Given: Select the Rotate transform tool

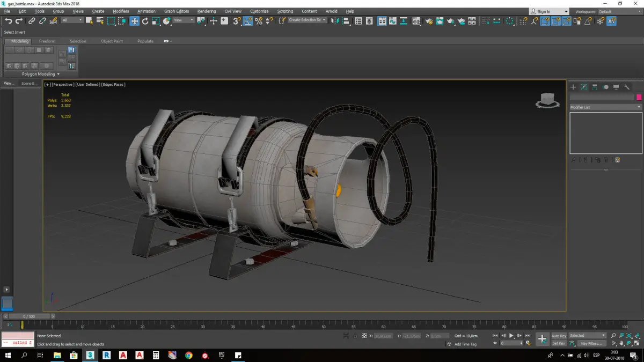Looking at the screenshot, I should click(x=145, y=21).
